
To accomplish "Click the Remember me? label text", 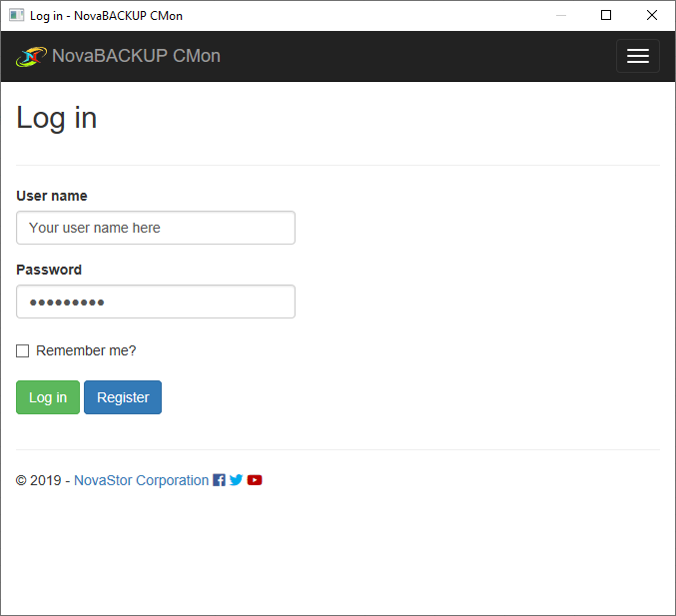I will click(86, 350).
